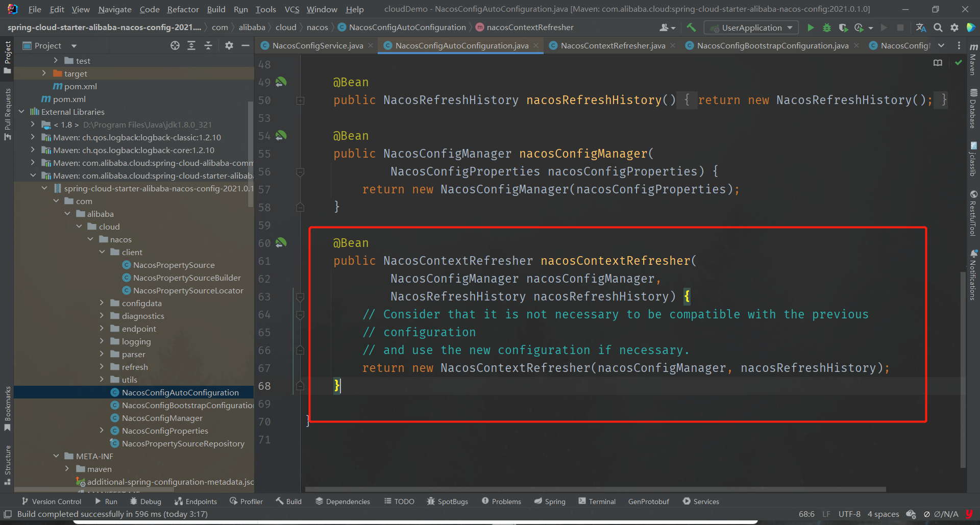The image size is (980, 525).
Task: Toggle Project tool window side button
Action: click(7, 57)
